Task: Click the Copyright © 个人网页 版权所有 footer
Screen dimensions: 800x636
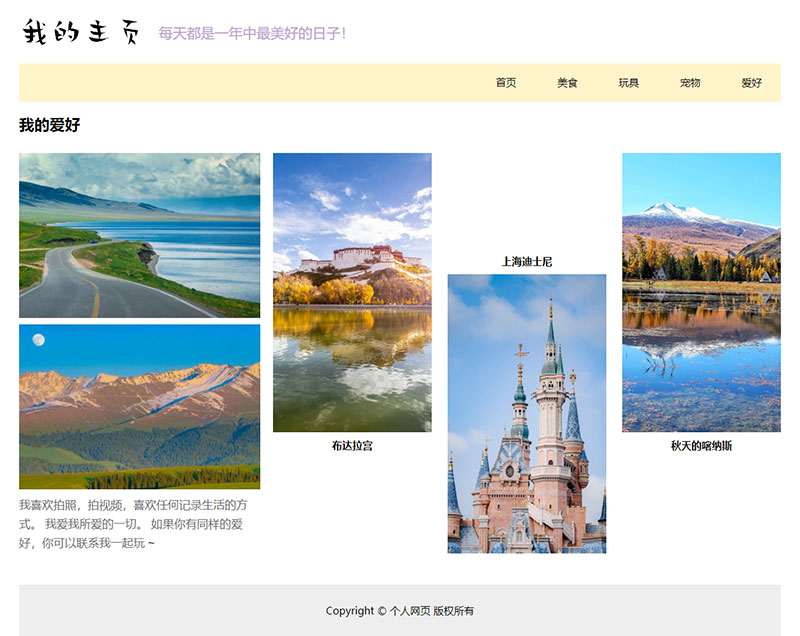Action: pyautogui.click(x=399, y=610)
